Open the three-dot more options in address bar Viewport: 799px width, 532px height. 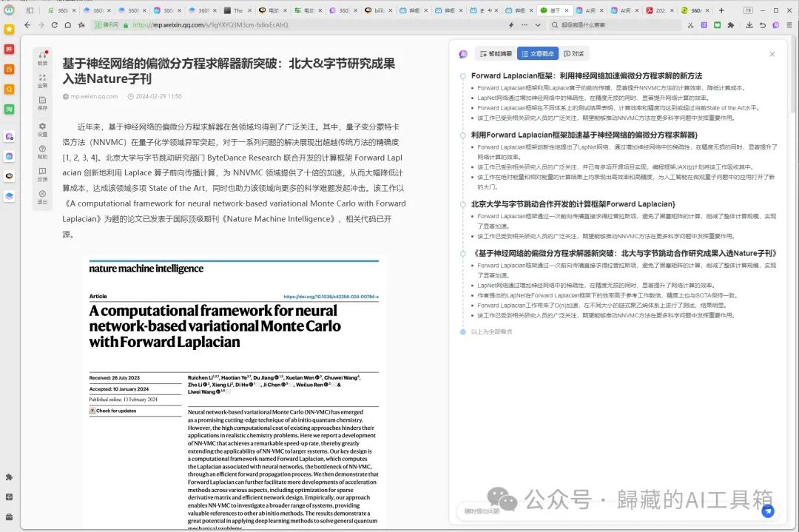click(525, 25)
